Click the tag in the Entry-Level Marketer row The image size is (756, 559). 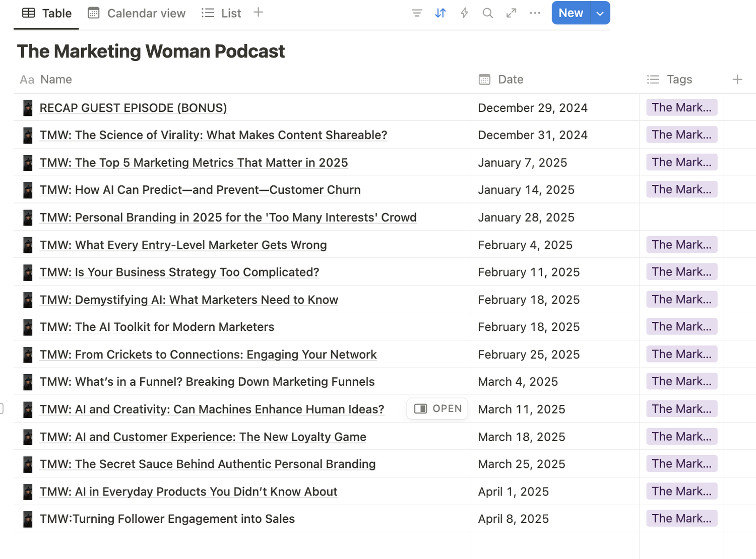[681, 245]
